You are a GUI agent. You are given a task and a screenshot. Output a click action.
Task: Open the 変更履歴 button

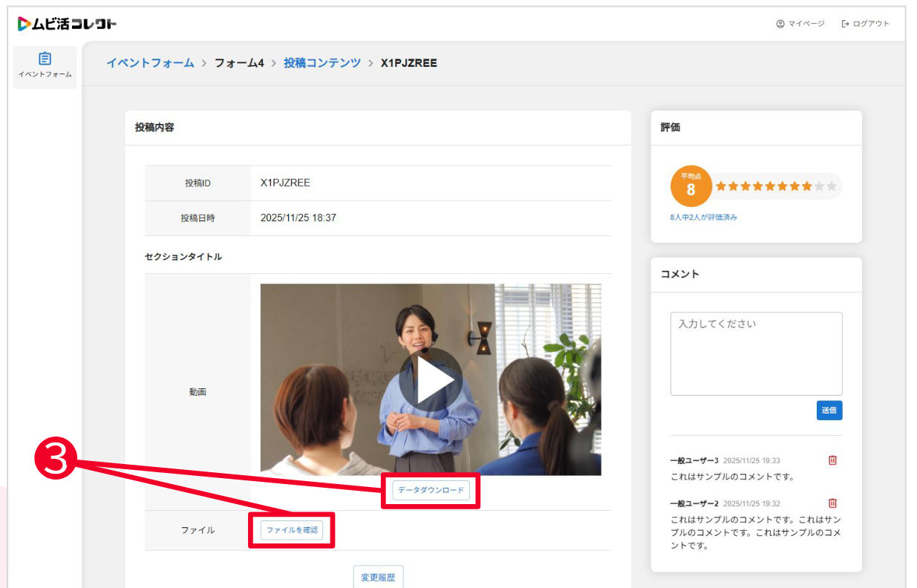tap(378, 577)
